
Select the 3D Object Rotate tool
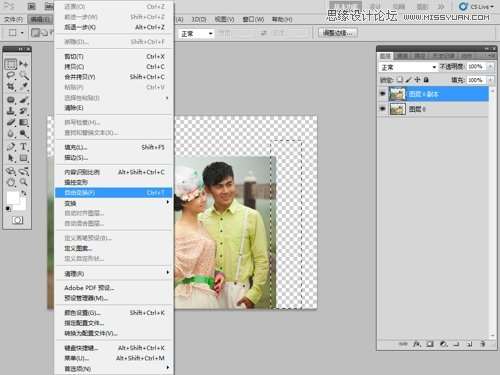click(x=11, y=171)
